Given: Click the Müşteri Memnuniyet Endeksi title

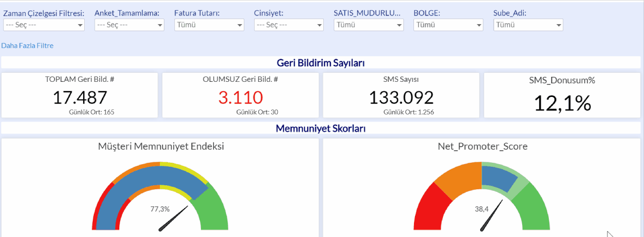Looking at the screenshot, I should pos(161,147).
